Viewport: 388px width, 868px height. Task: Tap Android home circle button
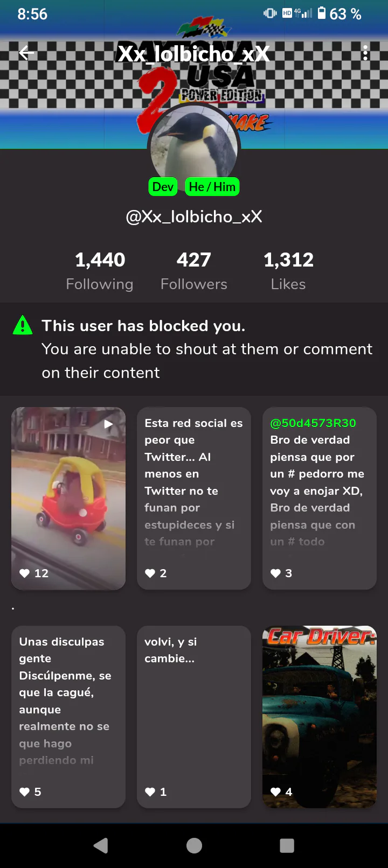pos(194,846)
